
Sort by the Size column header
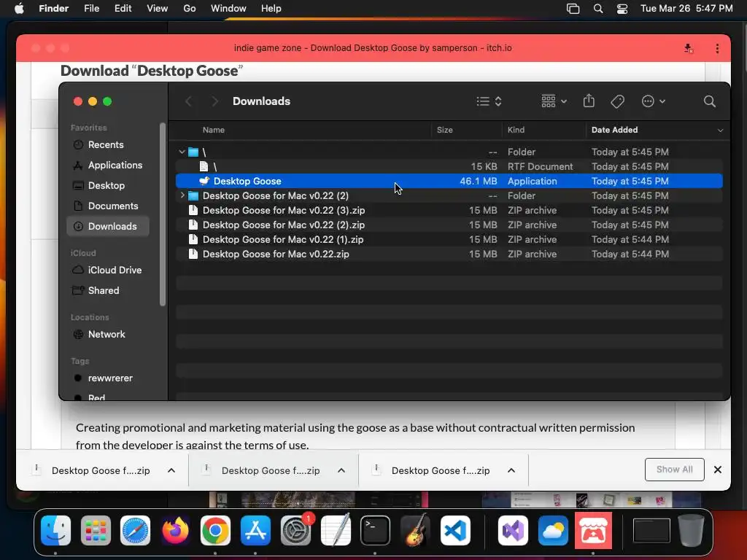click(444, 130)
